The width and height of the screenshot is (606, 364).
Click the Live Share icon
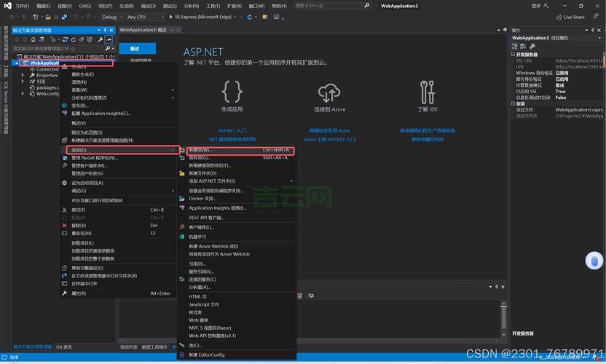(559, 17)
